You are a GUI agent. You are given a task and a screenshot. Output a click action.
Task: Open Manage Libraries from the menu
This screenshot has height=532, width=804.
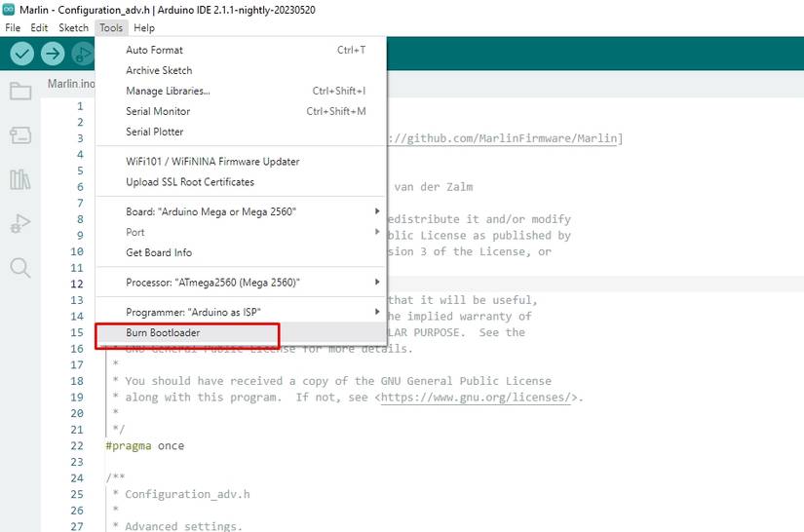[x=241, y=91]
